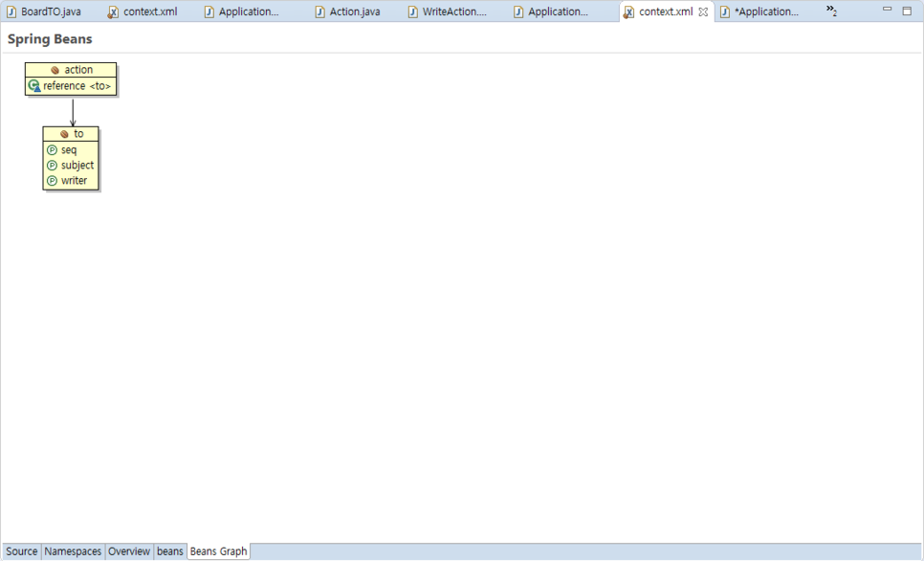Click the Java file icon on BoardTO.java tab
The width and height of the screenshot is (924, 561).
[x=11, y=11]
